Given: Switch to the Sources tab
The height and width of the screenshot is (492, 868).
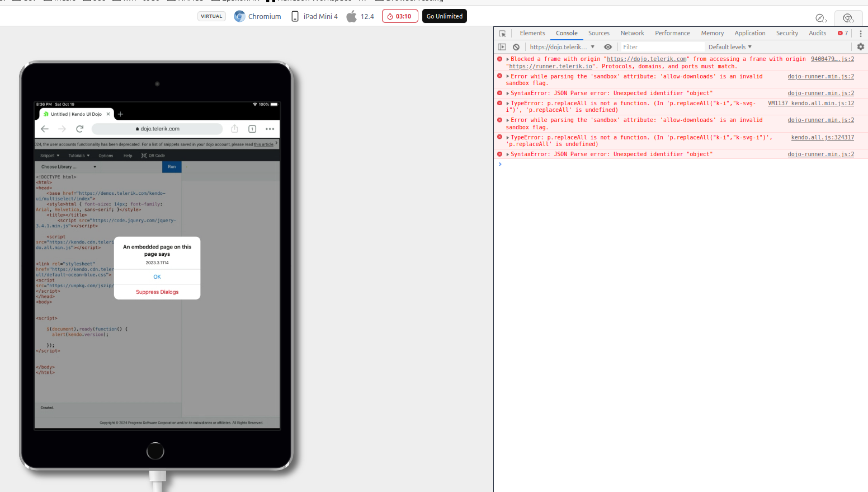Looking at the screenshot, I should (x=599, y=33).
